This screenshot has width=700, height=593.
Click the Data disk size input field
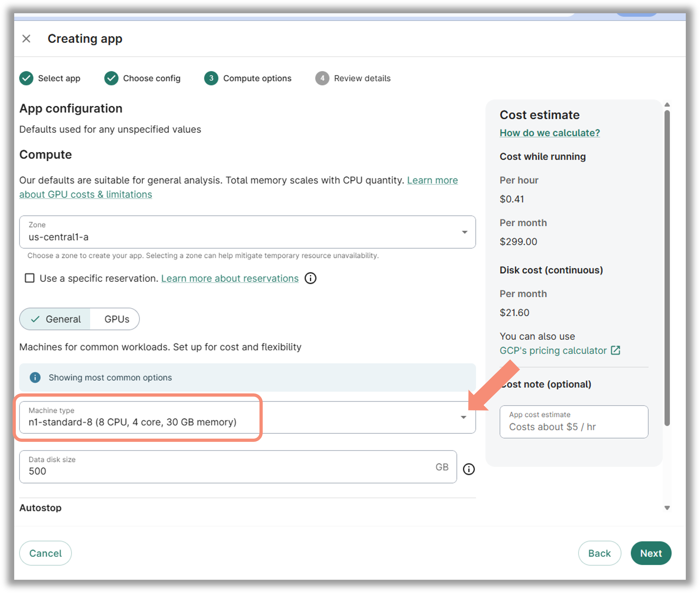coord(238,467)
